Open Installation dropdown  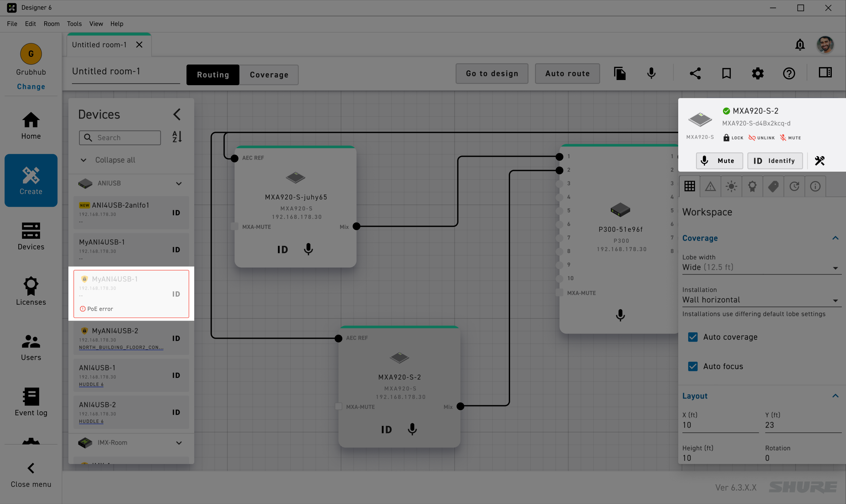click(x=762, y=300)
